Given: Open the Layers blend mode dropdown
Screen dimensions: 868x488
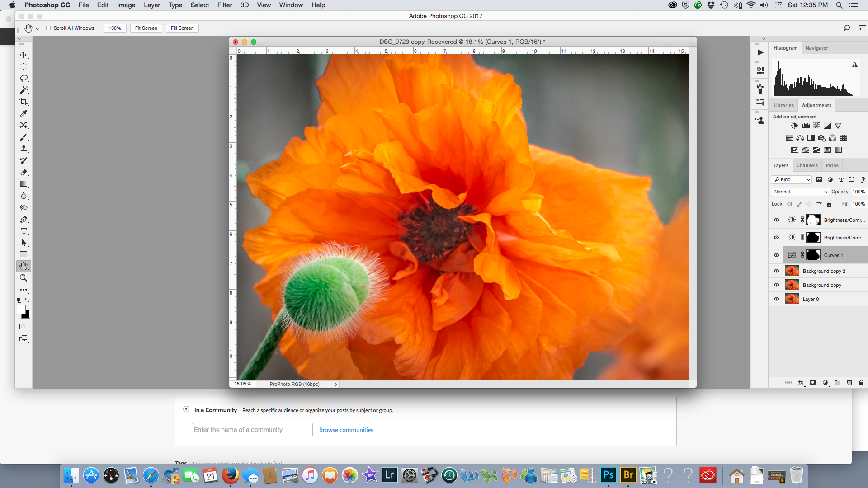Looking at the screenshot, I should tap(799, 191).
